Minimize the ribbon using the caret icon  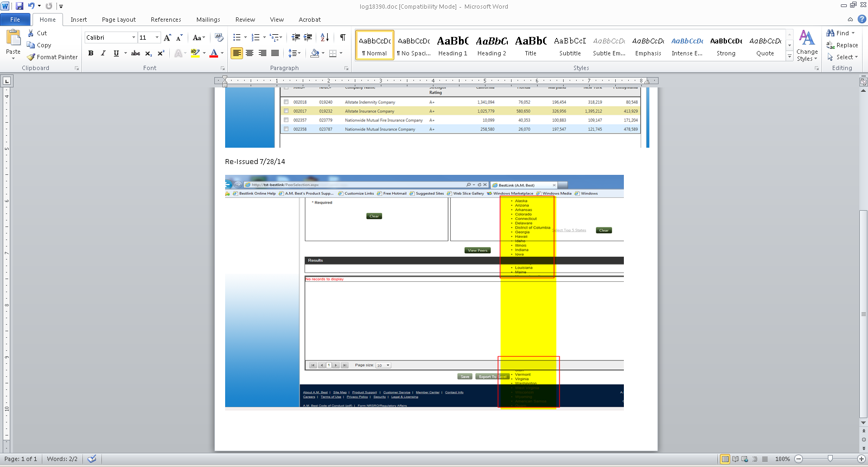[x=850, y=20]
